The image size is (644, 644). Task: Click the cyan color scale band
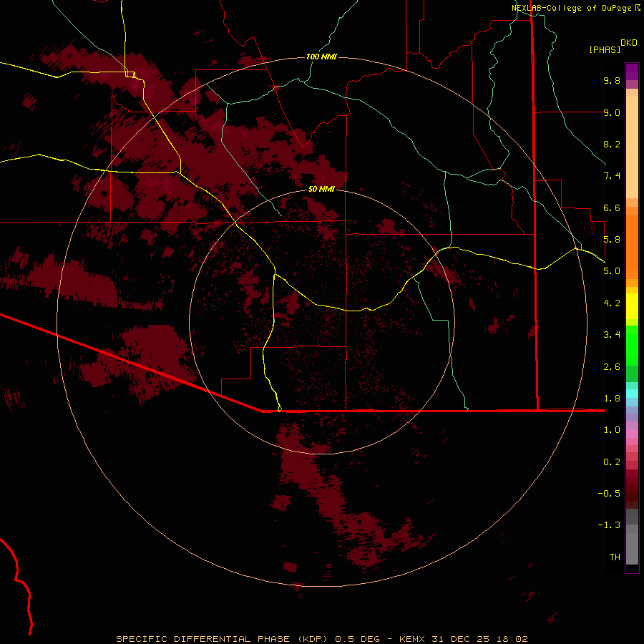[x=632, y=394]
